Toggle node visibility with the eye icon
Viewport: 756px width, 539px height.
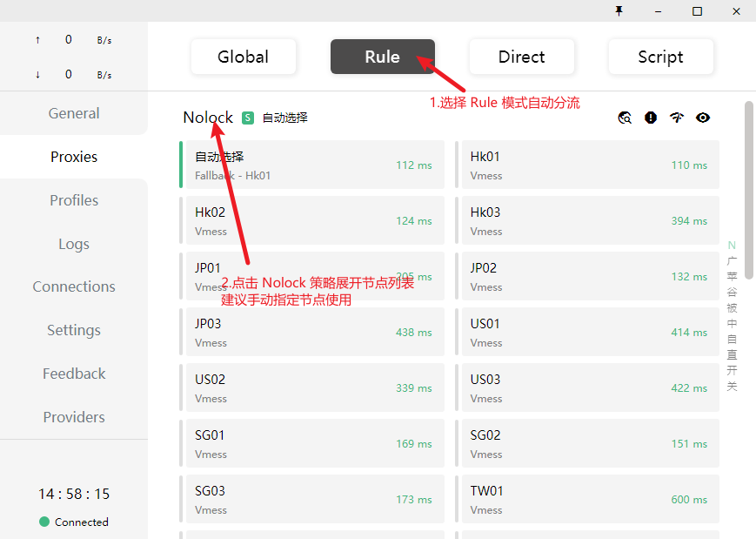pyautogui.click(x=703, y=118)
